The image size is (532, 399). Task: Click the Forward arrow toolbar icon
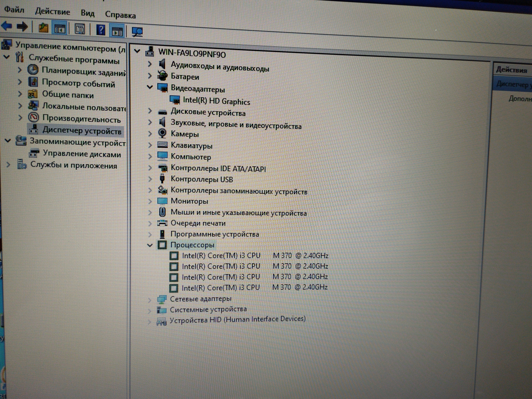point(22,27)
